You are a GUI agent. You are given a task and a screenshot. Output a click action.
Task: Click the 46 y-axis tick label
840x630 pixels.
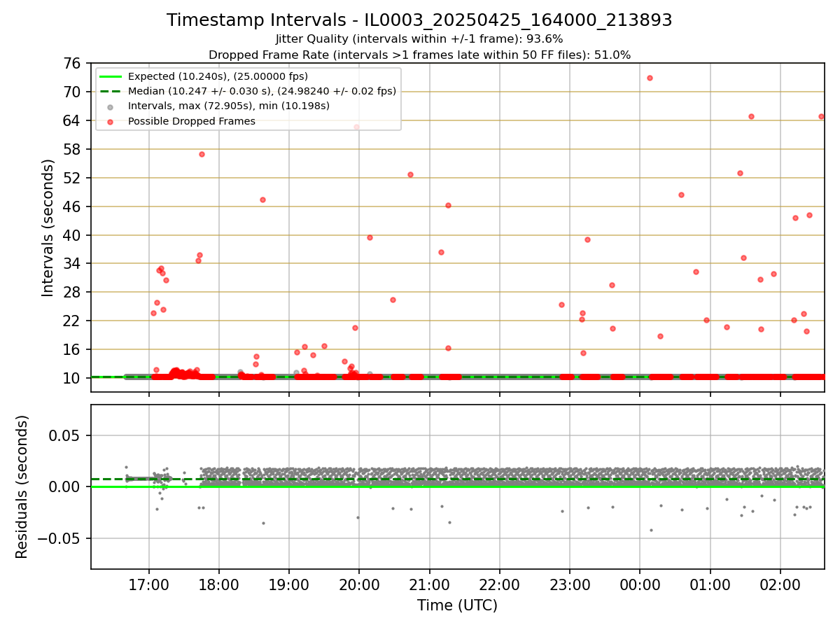[73, 206]
